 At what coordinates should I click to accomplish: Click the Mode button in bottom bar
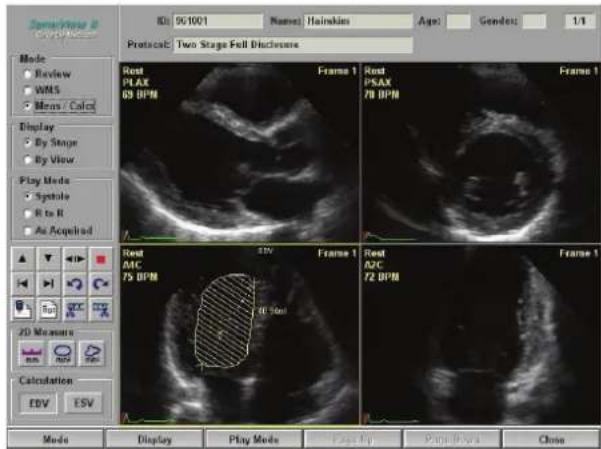(x=56, y=439)
